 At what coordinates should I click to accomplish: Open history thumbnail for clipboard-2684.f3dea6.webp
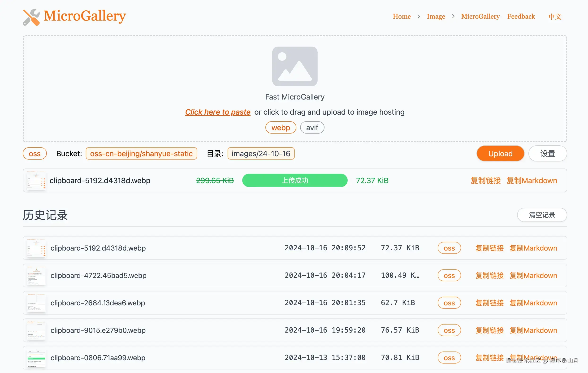coord(36,303)
